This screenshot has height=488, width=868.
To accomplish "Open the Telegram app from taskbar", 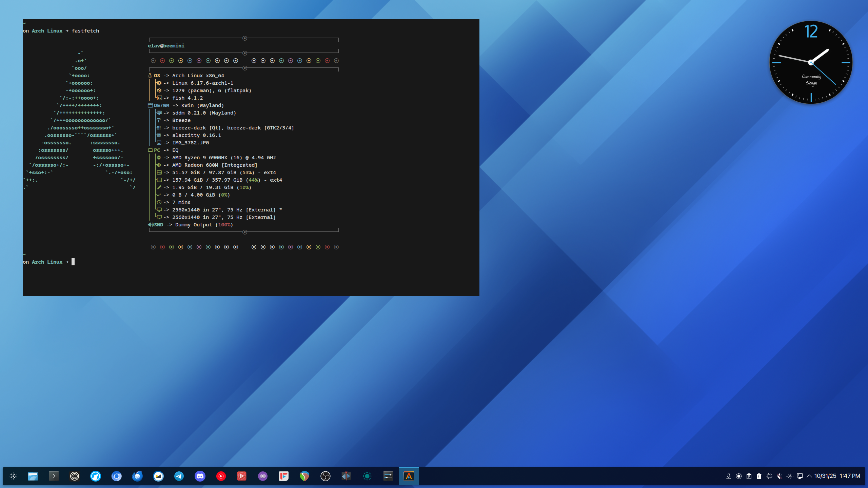I will 179,476.
